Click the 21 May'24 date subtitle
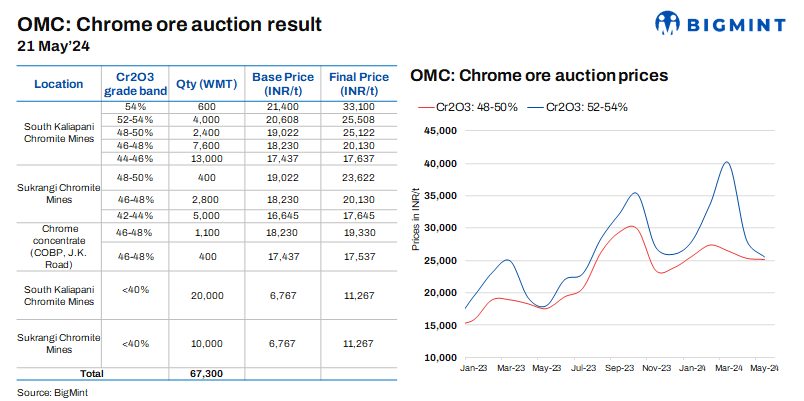804x401 pixels. (55, 45)
